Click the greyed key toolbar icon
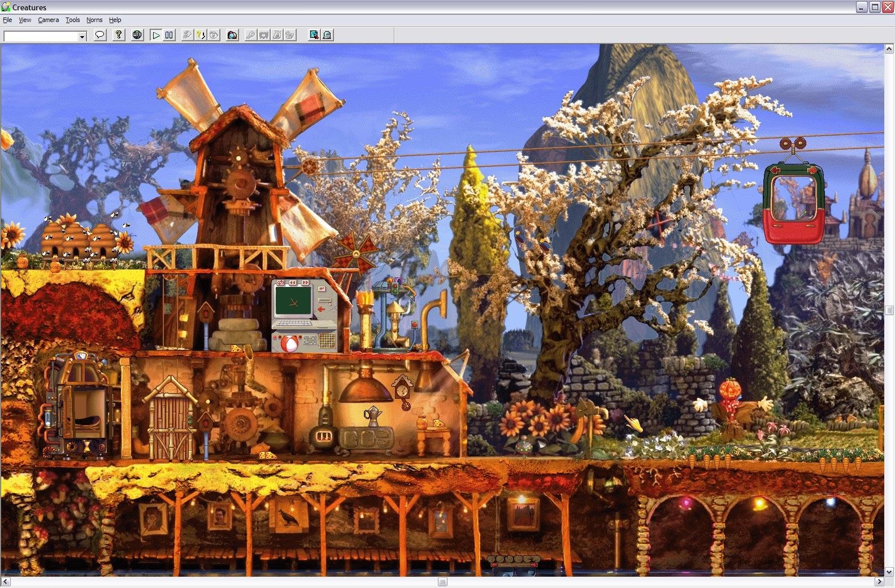This screenshot has width=895, height=588. [x=250, y=35]
